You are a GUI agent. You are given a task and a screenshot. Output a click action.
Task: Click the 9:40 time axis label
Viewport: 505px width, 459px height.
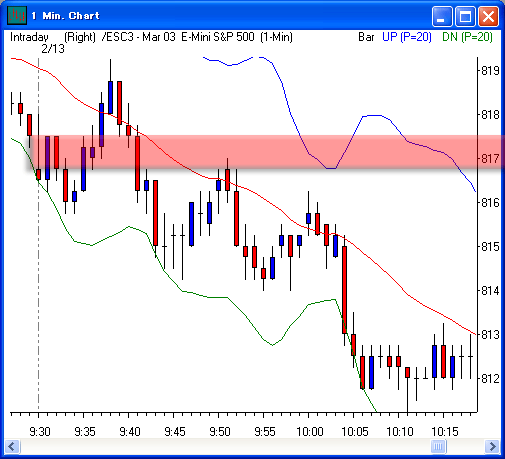coord(130,432)
